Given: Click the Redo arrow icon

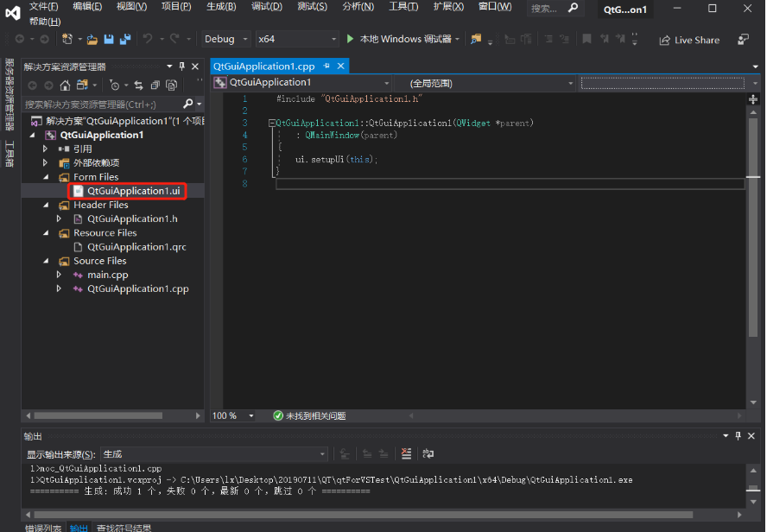Looking at the screenshot, I should pos(174,39).
